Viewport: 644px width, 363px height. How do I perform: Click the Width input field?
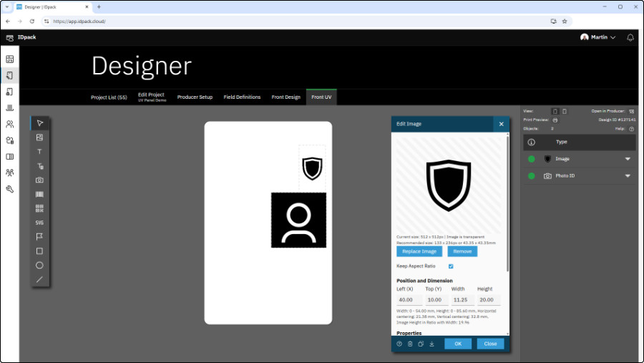459,300
